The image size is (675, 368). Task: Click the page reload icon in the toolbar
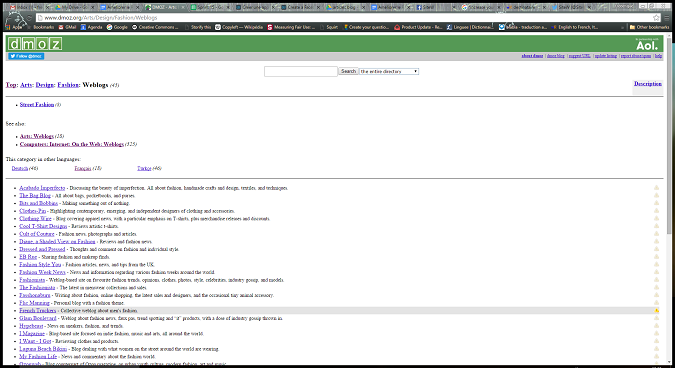click(x=29, y=18)
